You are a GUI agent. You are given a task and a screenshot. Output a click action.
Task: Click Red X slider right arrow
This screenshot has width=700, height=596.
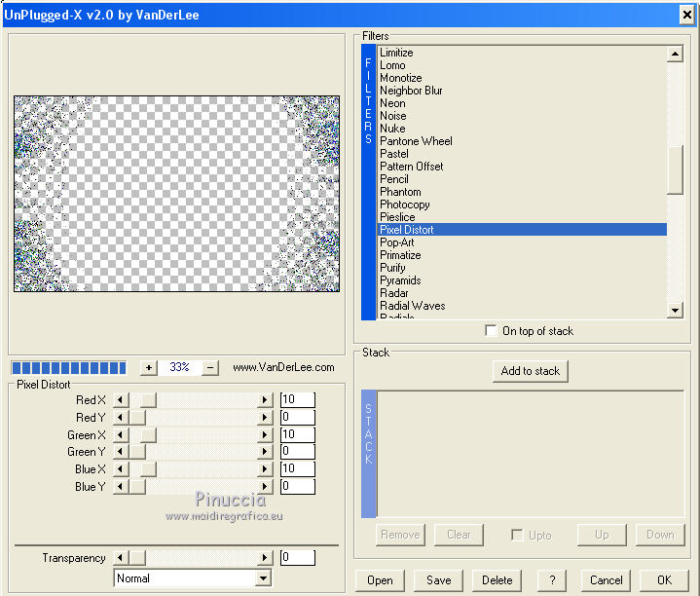[x=264, y=400]
